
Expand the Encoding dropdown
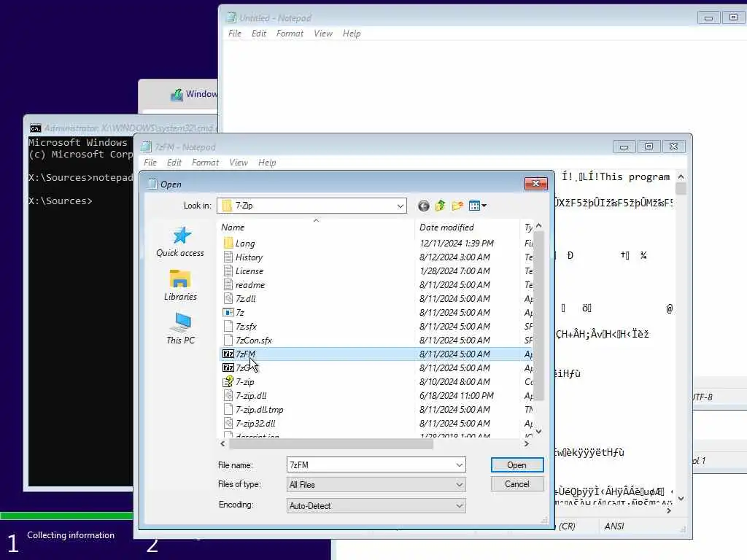point(460,506)
